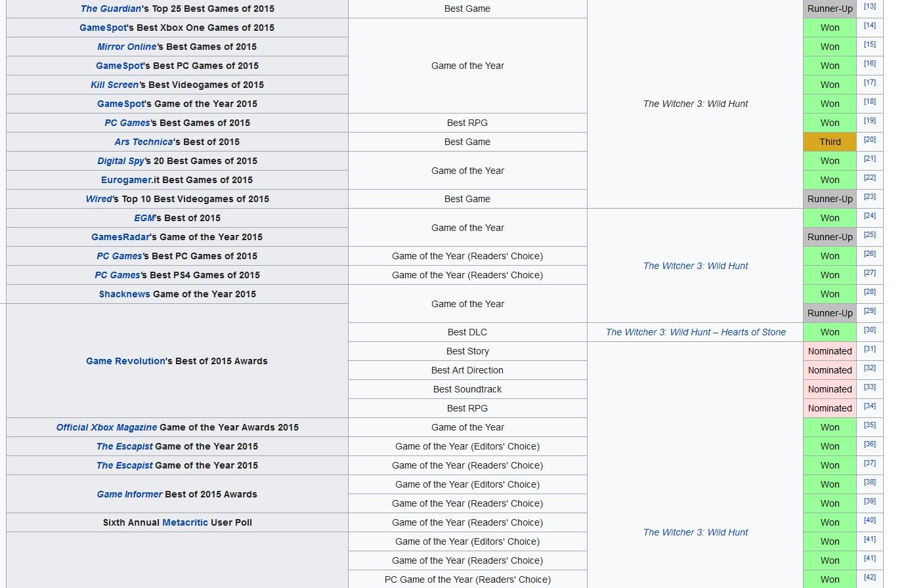Click The Escapist in the Editors' Choice row
The width and height of the screenshot is (906, 588).
click(124, 446)
